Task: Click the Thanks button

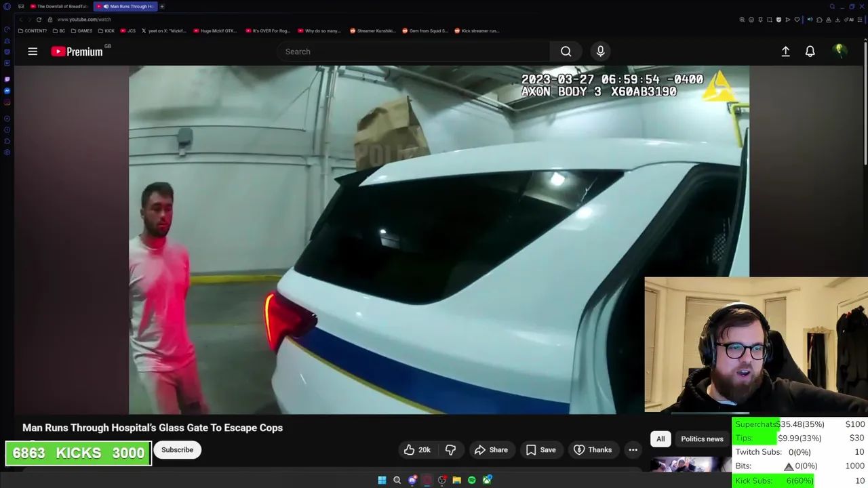Action: (x=593, y=450)
